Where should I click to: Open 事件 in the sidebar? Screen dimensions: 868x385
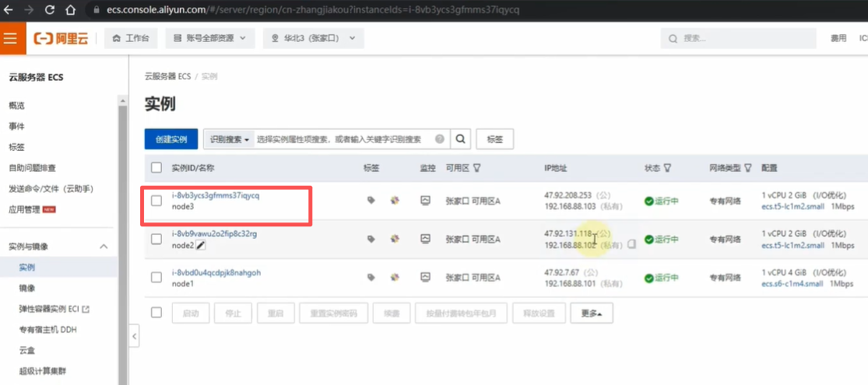coord(16,127)
